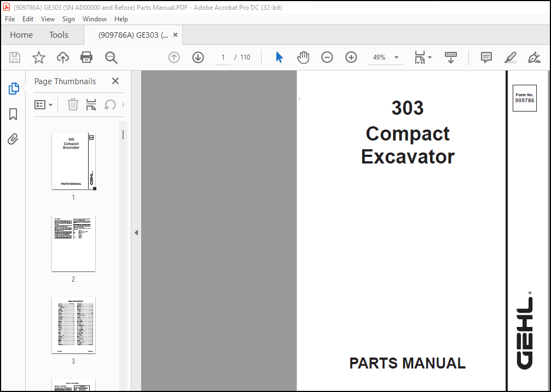Open the Window menu
This screenshot has width=551, height=392.
click(95, 19)
